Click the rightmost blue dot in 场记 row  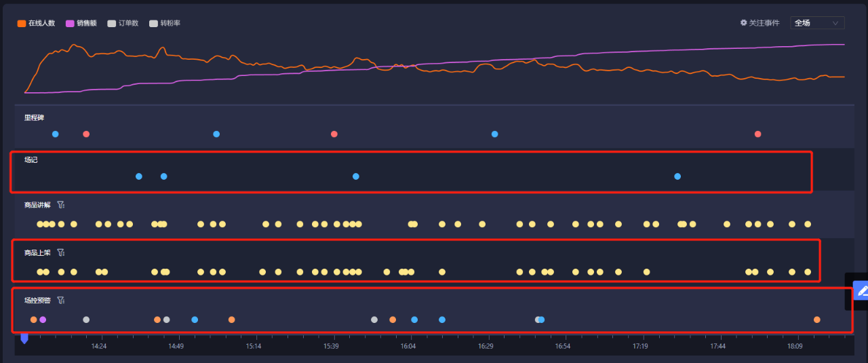point(677,176)
